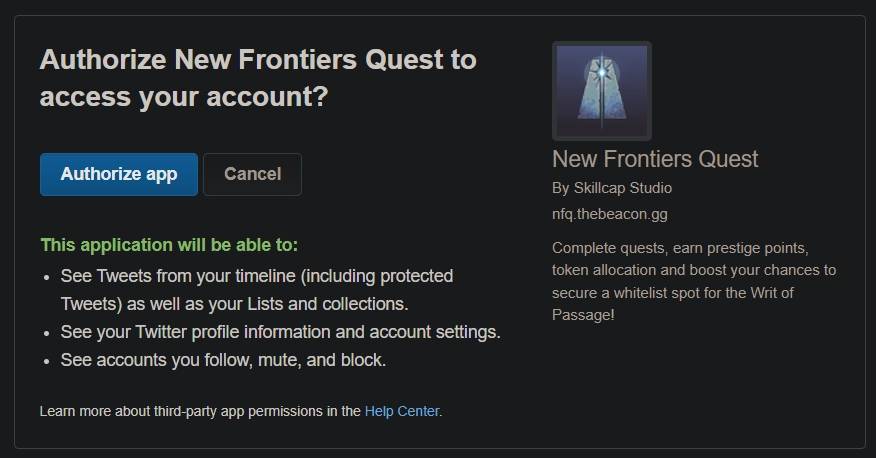Authorize the app to access account
The height and width of the screenshot is (458, 876).
119,174
